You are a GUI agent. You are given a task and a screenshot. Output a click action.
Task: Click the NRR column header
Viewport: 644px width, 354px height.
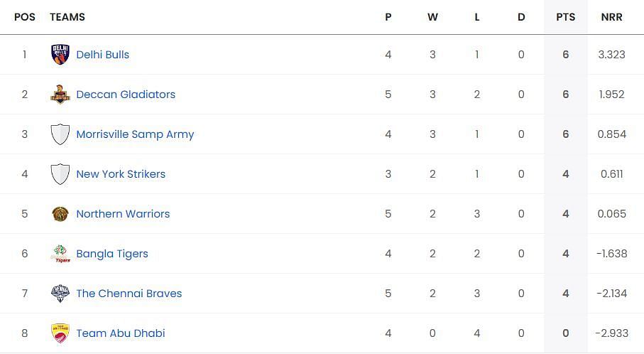click(611, 17)
